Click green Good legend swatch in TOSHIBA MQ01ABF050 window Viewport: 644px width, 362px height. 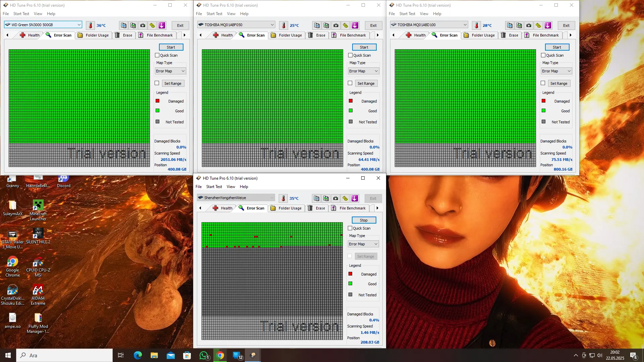pos(351,111)
